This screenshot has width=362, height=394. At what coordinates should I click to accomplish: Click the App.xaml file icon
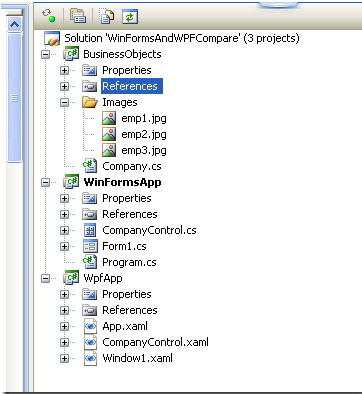tap(90, 326)
